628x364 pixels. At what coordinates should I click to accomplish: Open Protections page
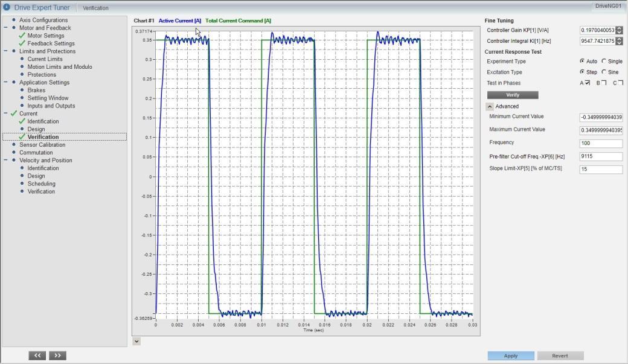click(42, 74)
